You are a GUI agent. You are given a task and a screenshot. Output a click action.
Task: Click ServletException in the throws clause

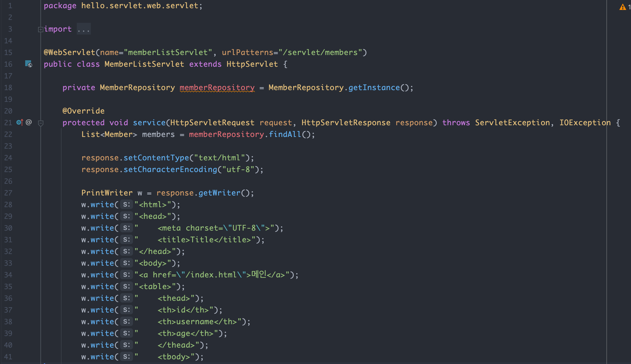(x=512, y=123)
